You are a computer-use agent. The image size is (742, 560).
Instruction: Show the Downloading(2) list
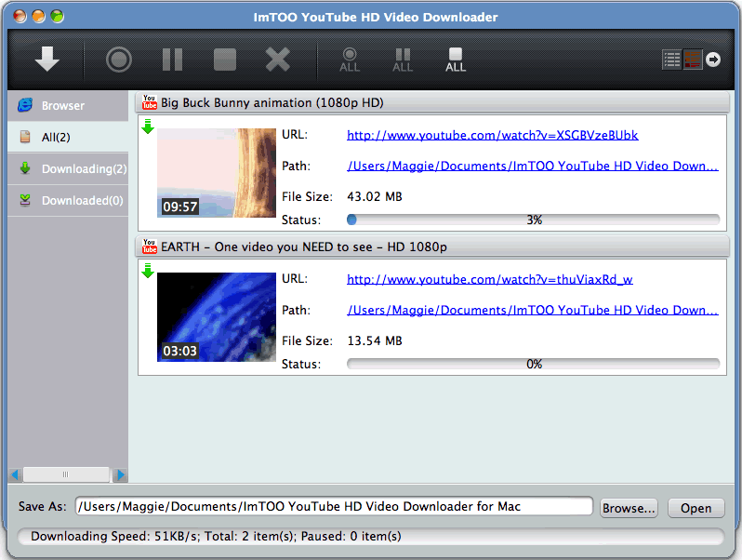[x=68, y=169]
